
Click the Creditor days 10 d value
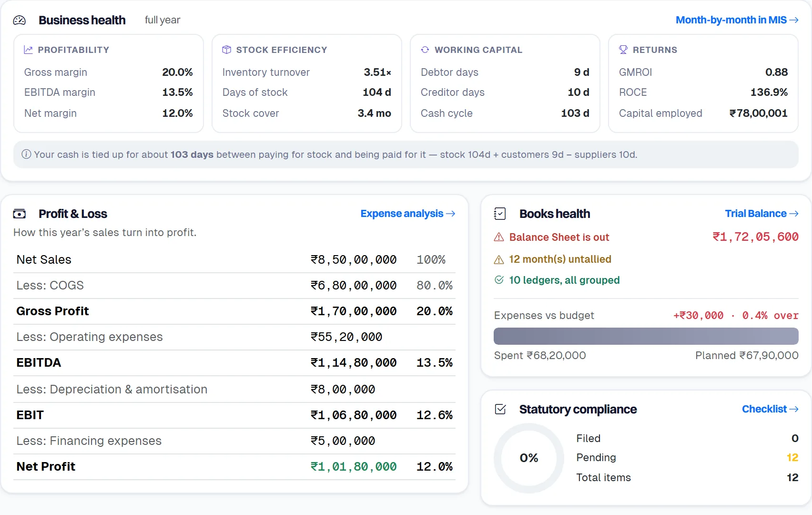[x=579, y=92]
